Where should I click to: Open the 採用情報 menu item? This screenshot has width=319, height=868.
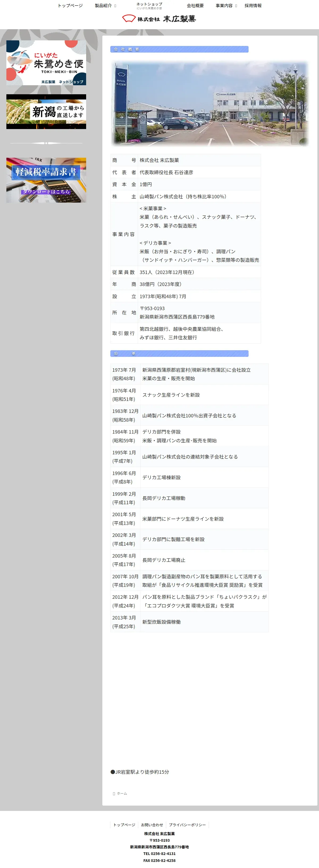[253, 6]
